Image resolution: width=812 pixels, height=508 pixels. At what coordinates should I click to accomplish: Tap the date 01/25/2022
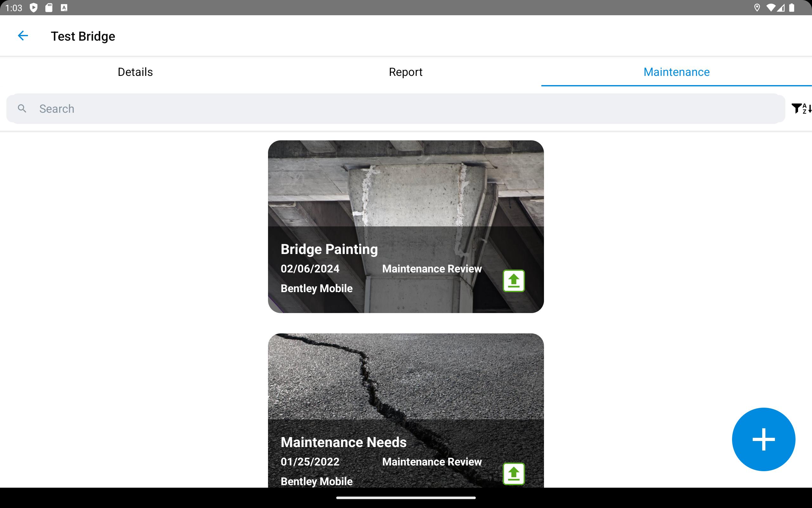coord(310,462)
